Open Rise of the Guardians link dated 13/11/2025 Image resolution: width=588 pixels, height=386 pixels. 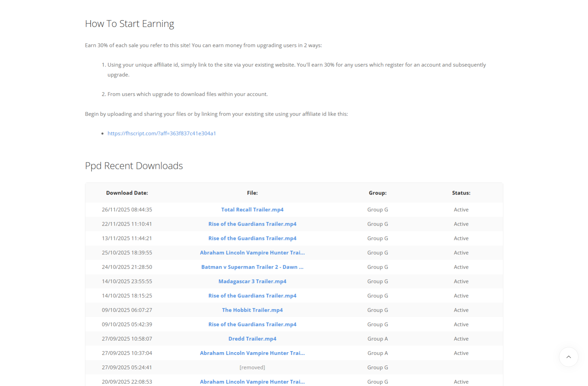pos(252,238)
